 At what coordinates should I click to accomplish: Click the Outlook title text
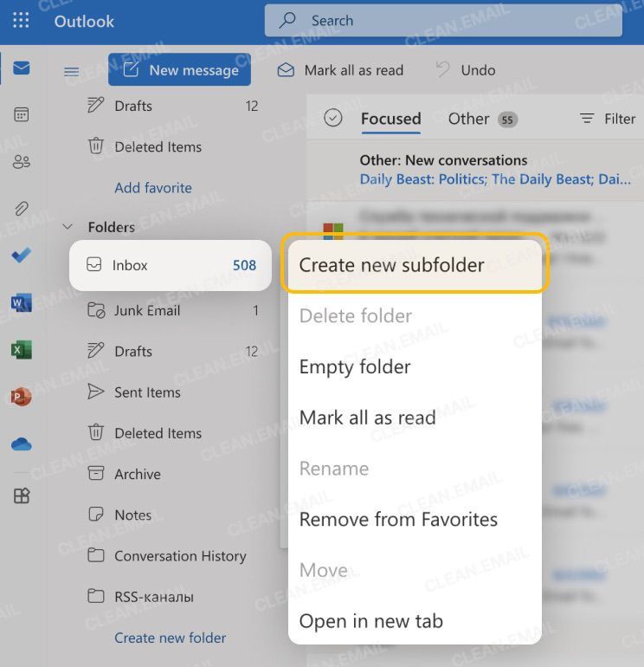84,22
